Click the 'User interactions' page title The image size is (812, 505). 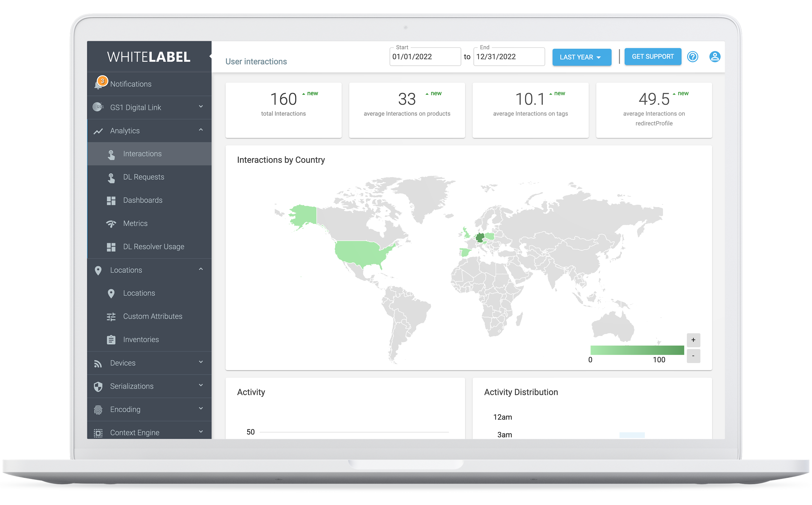tap(256, 61)
